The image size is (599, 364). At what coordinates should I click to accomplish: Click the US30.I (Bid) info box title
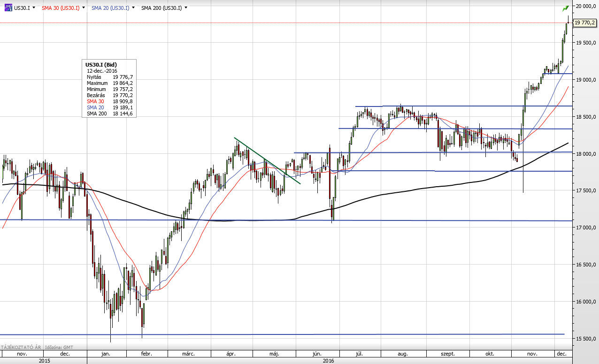(x=101, y=64)
